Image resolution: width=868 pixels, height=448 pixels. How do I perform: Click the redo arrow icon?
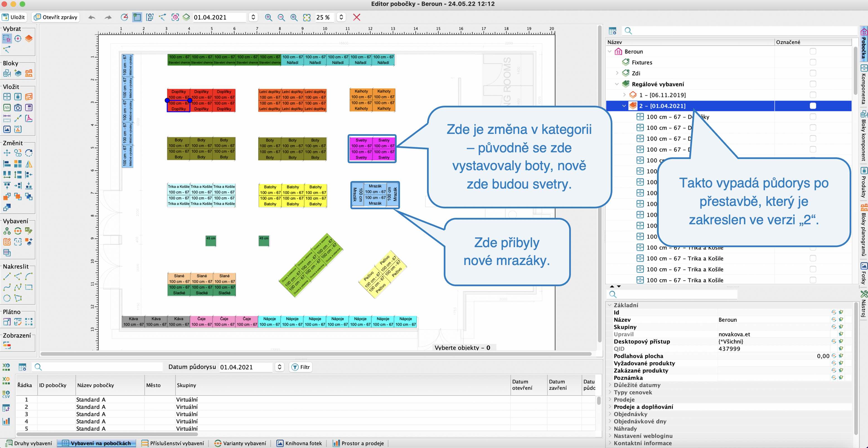108,17
